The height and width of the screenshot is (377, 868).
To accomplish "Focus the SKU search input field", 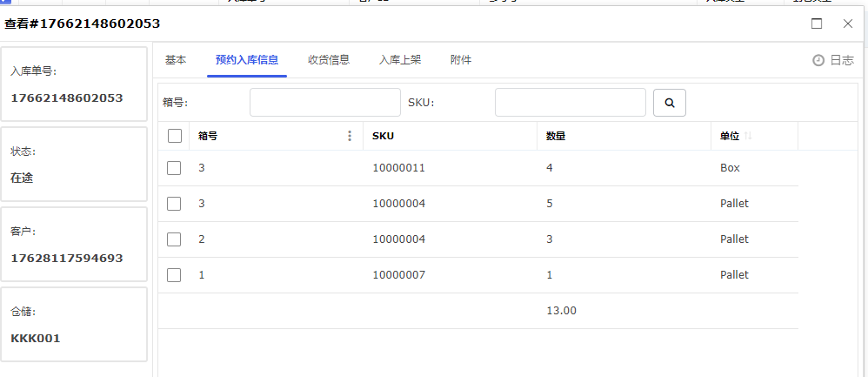I will [571, 103].
